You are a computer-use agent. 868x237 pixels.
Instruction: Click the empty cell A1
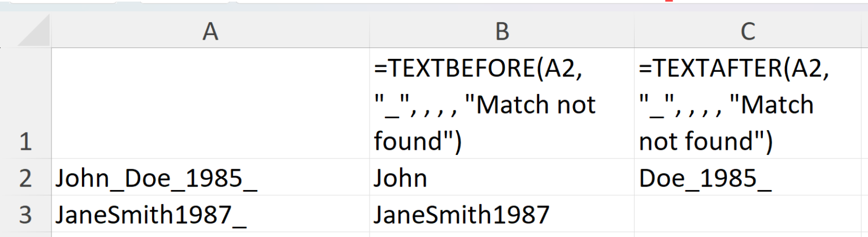210,104
